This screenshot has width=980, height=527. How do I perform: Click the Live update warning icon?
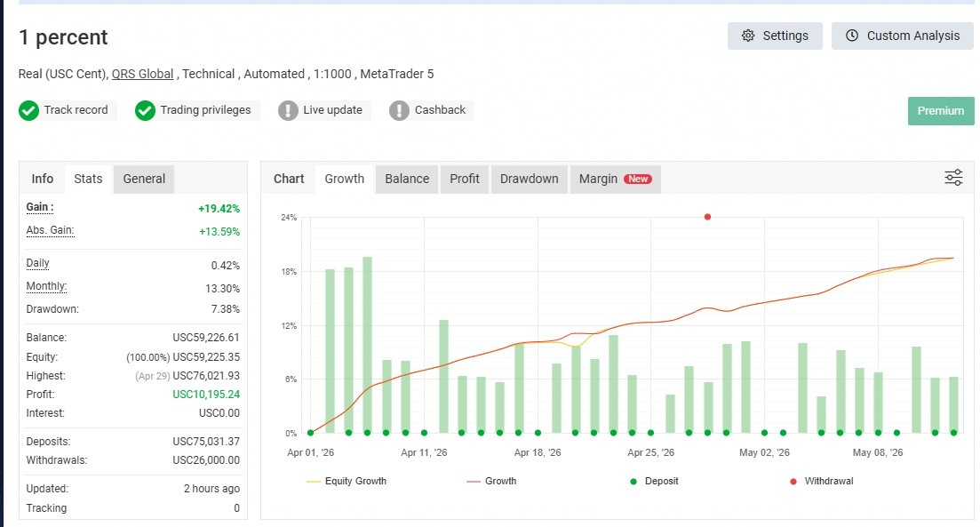tap(288, 111)
